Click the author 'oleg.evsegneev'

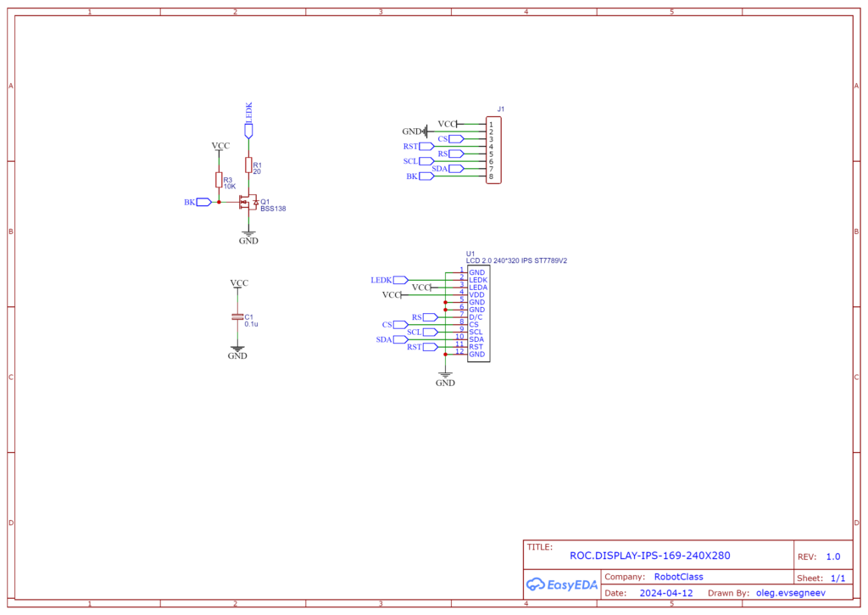(791, 593)
